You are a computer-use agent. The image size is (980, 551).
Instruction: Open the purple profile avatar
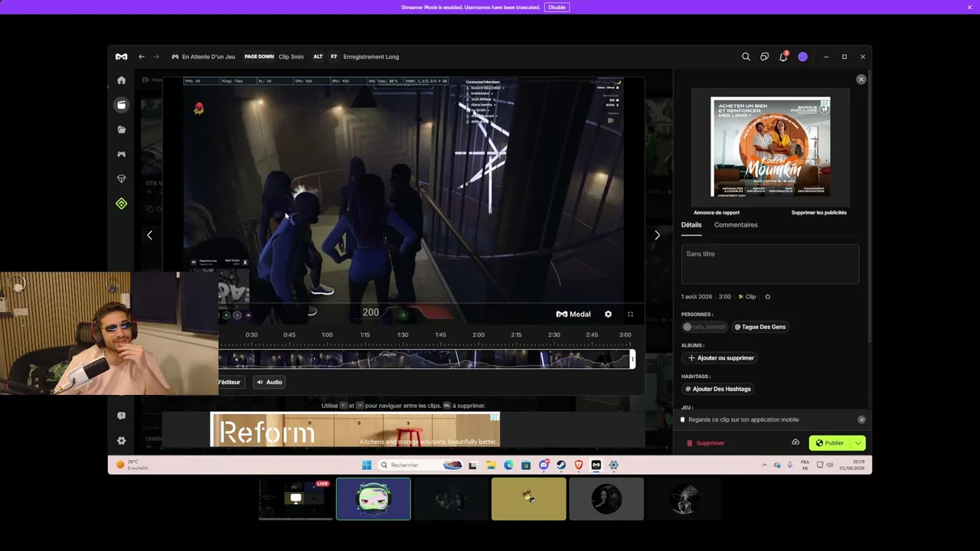point(802,57)
